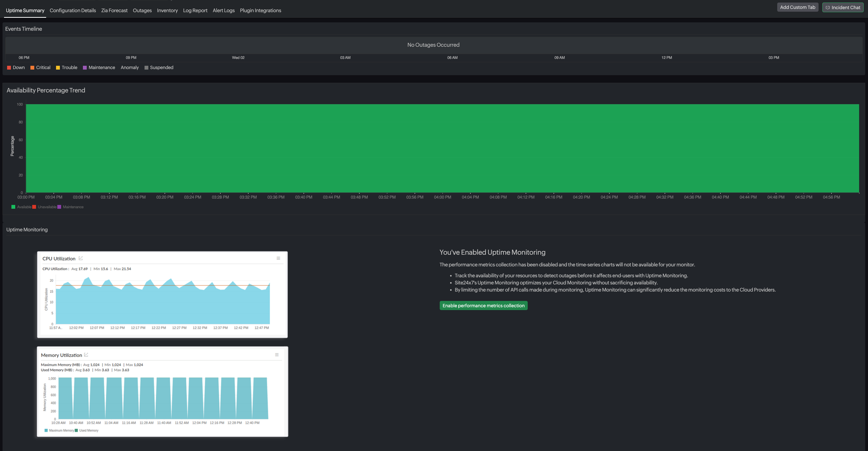The height and width of the screenshot is (451, 868).
Task: Click the No Outages Occurred timeline bar
Action: (x=433, y=45)
